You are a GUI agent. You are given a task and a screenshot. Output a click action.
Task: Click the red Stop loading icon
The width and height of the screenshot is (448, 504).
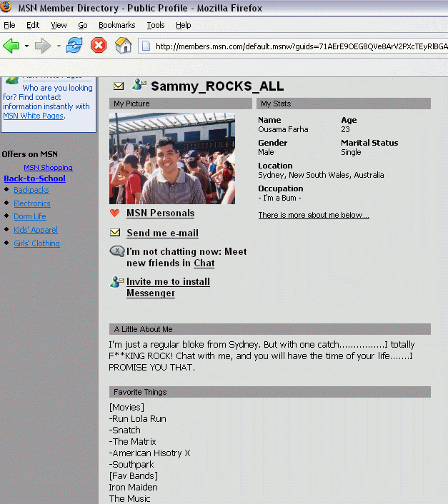[99, 46]
